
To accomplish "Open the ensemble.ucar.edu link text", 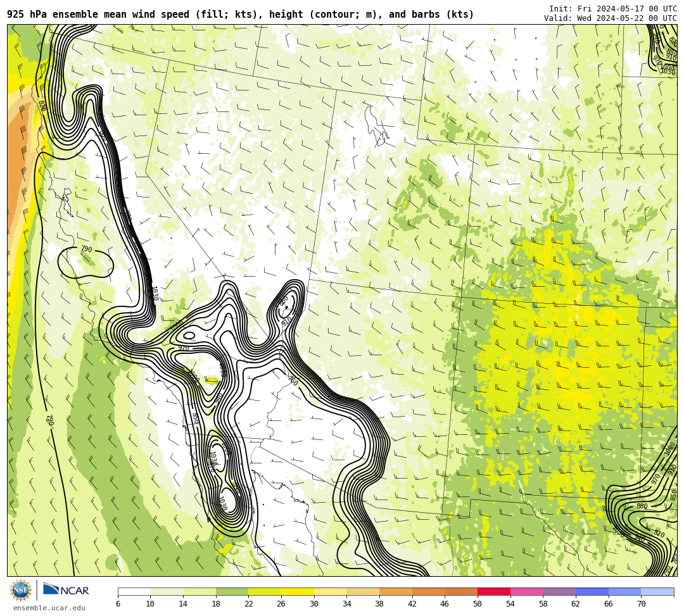I will pyautogui.click(x=49, y=608).
